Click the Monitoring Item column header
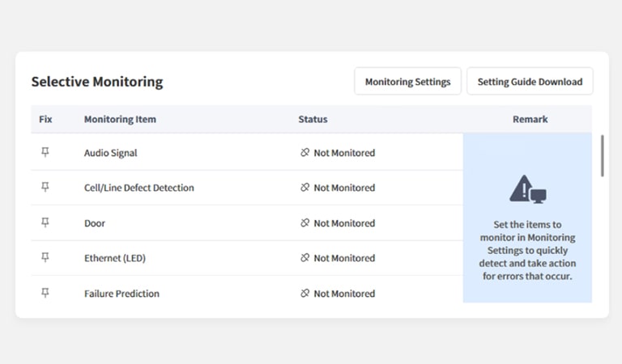This screenshot has height=364, width=622. coord(120,119)
